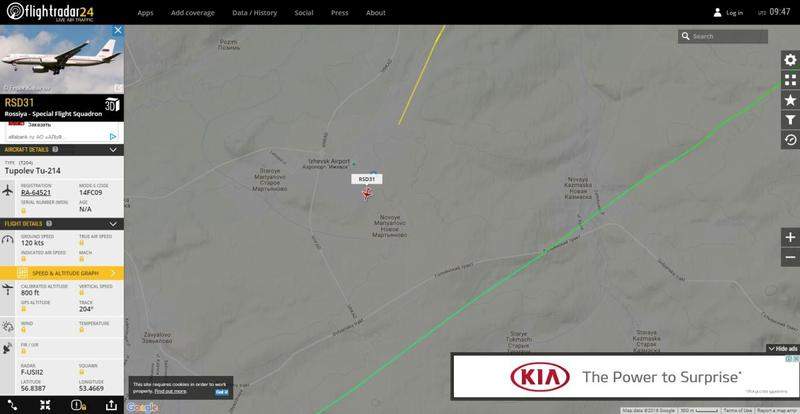
Task: Open registration RA-64521 link
Action: (36, 192)
